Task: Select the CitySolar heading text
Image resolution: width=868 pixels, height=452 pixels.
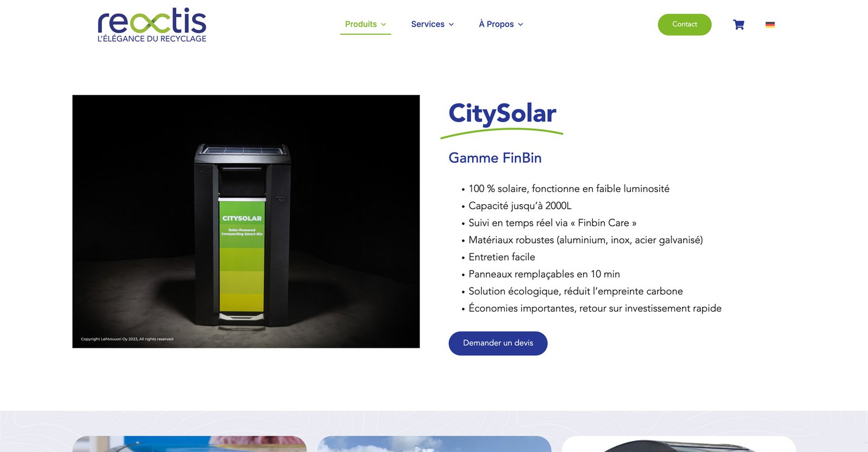Action: click(502, 114)
